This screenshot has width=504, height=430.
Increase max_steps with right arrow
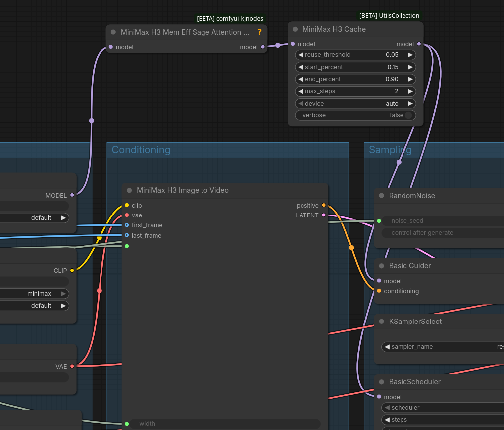tap(410, 91)
